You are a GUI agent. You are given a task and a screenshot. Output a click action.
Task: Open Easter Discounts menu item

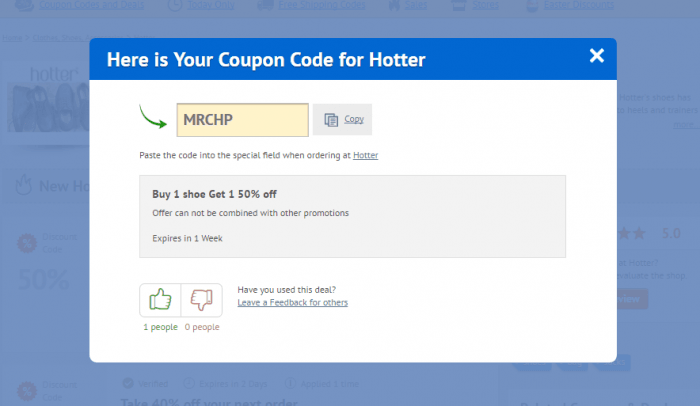click(579, 5)
